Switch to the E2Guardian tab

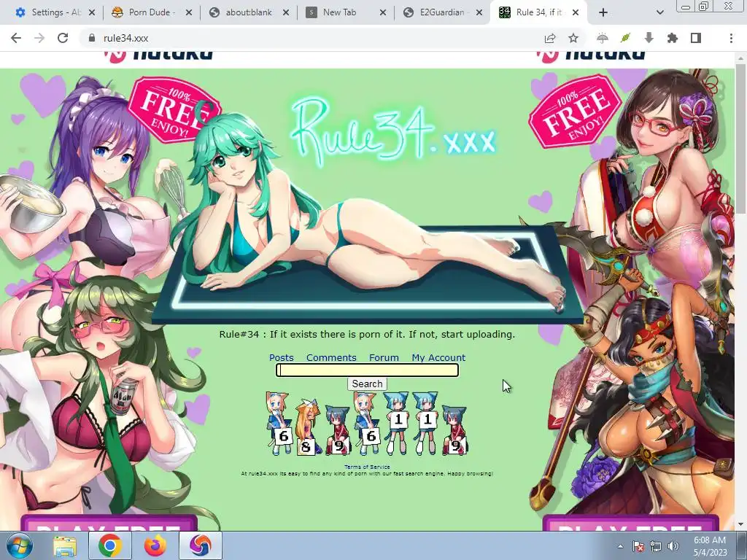pos(441,12)
